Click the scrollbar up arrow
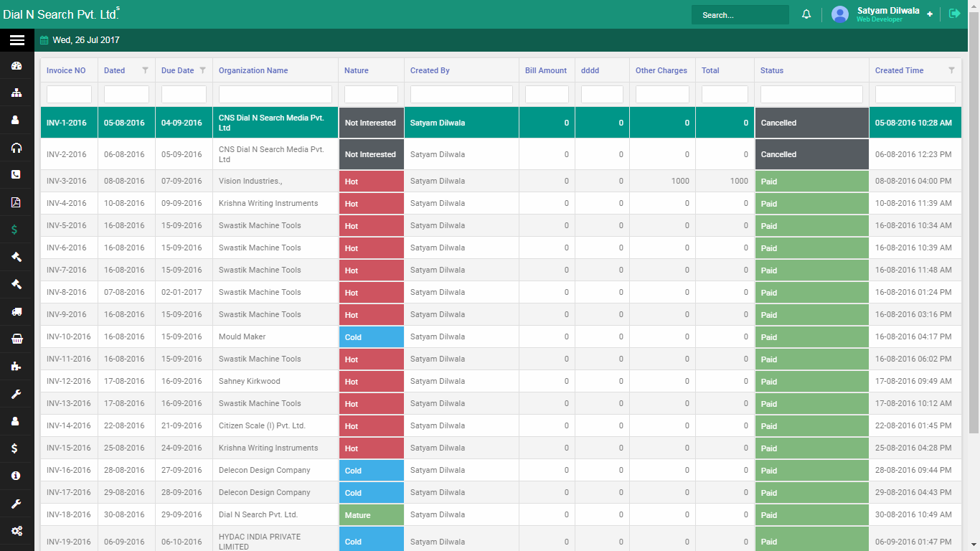This screenshot has width=980, height=551. (974, 5)
